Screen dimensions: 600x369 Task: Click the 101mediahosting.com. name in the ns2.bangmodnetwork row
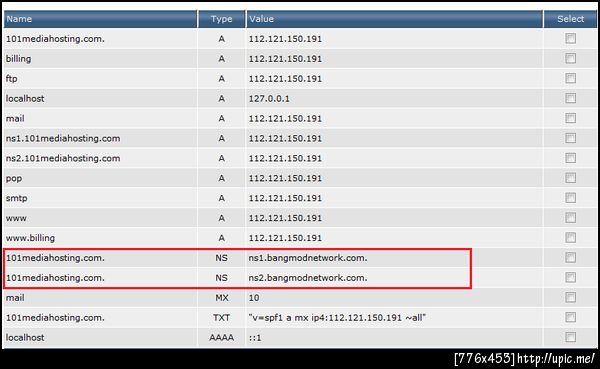(x=55, y=278)
